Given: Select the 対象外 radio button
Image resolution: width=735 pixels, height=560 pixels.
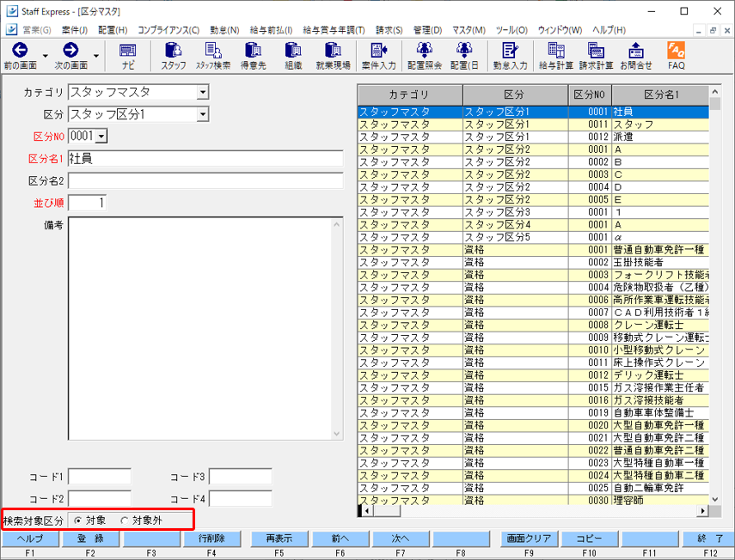Looking at the screenshot, I should [124, 520].
